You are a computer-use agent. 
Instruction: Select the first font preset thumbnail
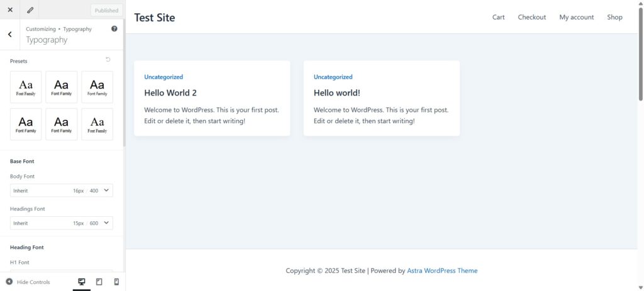tap(26, 87)
